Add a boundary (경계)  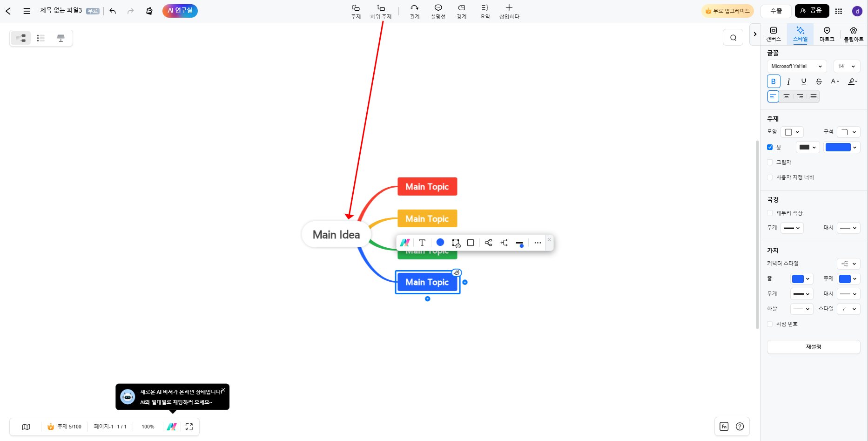tap(461, 12)
